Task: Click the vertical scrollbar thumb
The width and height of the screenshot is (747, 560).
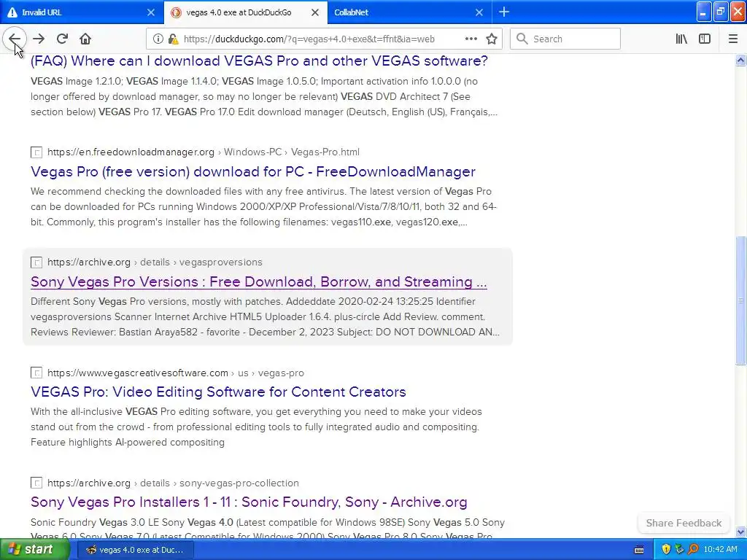Action: tap(740, 301)
